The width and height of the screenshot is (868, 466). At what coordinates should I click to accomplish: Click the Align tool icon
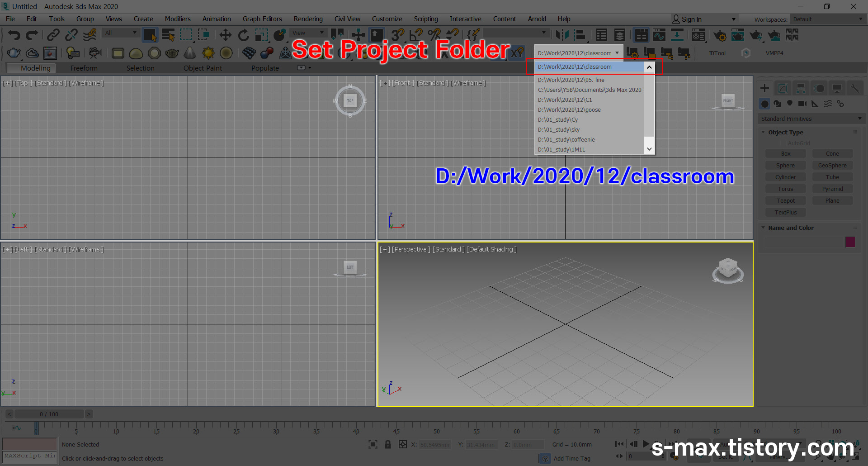click(580, 35)
